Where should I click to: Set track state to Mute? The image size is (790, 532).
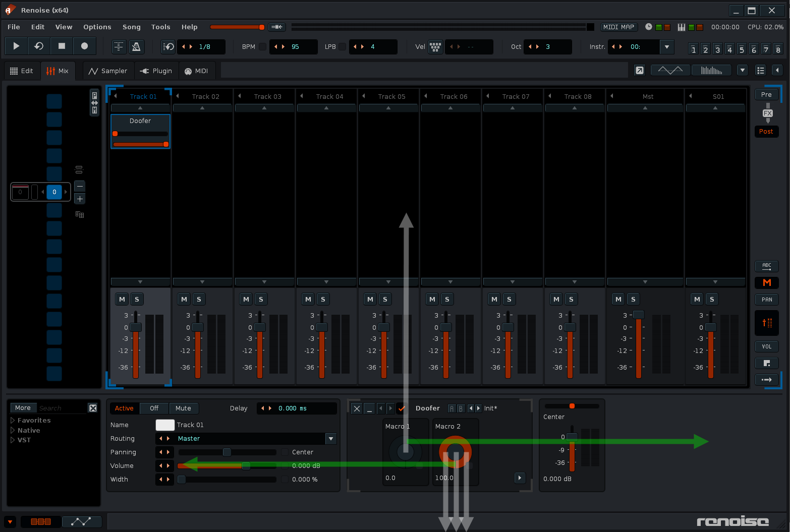click(183, 408)
